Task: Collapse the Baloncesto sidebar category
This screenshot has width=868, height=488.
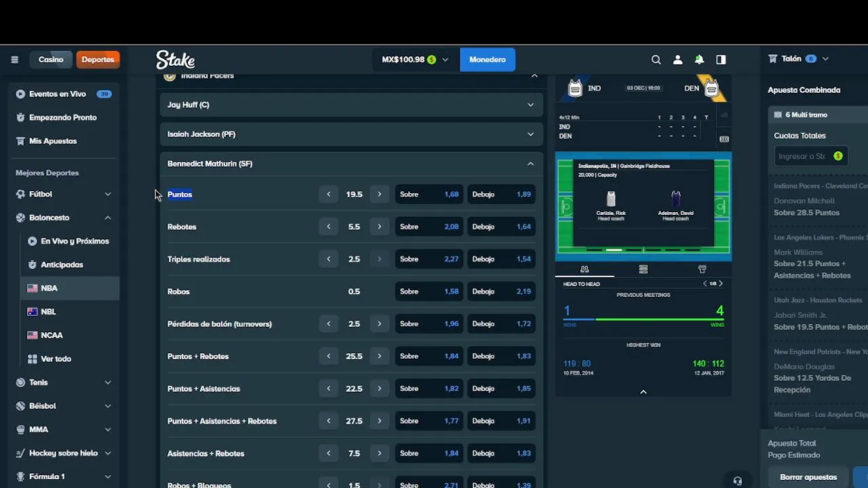Action: coord(108,218)
